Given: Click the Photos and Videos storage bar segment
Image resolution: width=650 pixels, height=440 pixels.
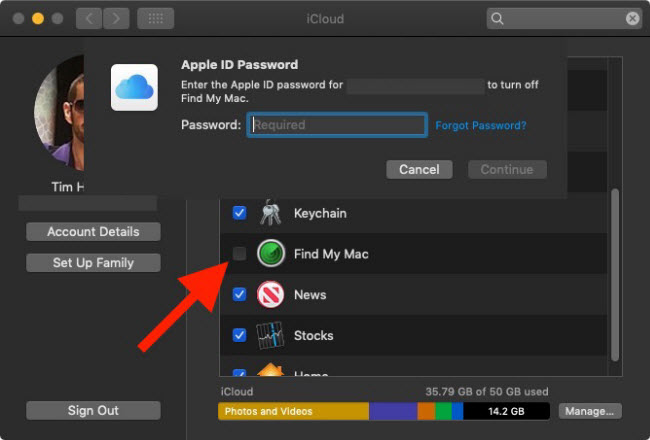Looking at the screenshot, I should pyautogui.click(x=293, y=411).
